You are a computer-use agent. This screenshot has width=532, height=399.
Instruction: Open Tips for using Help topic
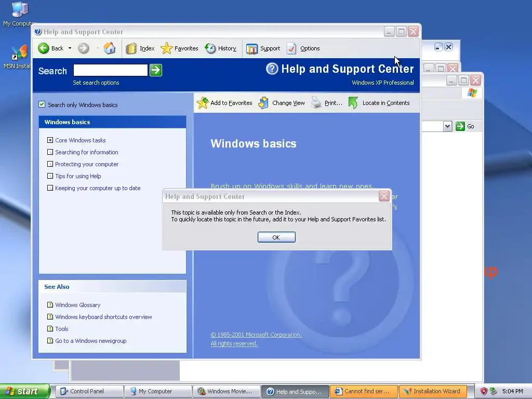coord(78,176)
